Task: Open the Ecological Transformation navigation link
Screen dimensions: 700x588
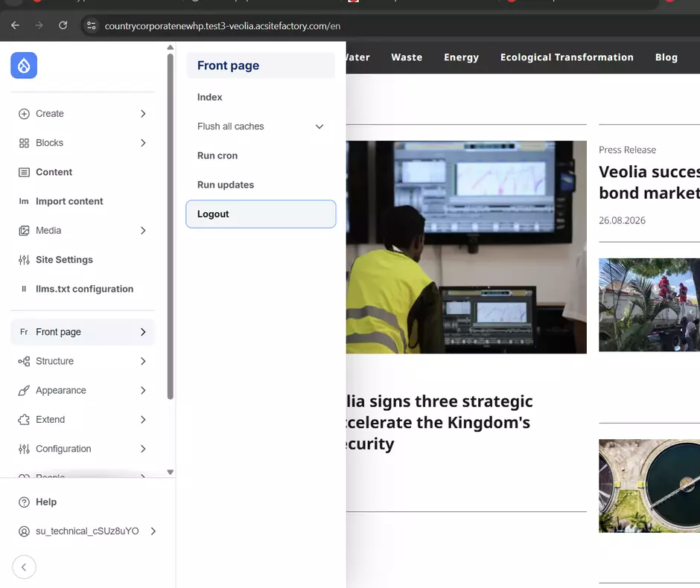Action: coord(567,57)
